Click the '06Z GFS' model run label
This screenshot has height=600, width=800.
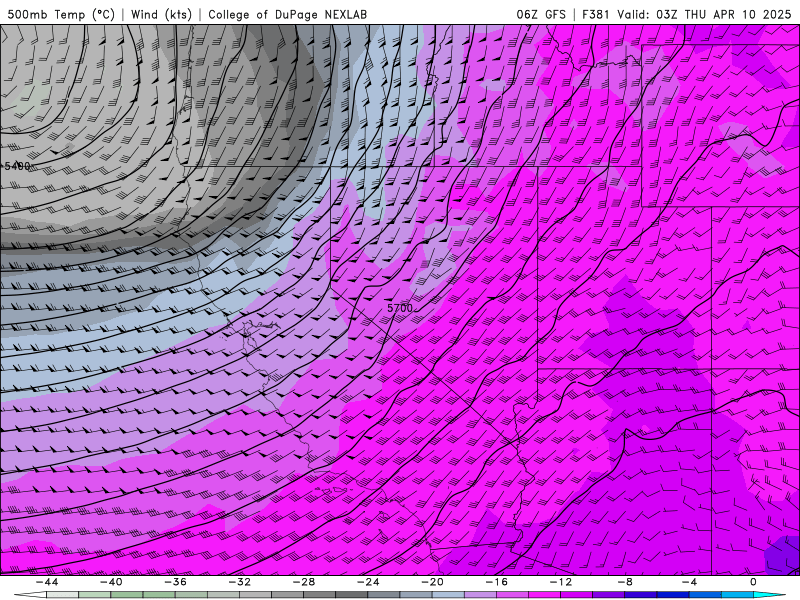pos(541,15)
